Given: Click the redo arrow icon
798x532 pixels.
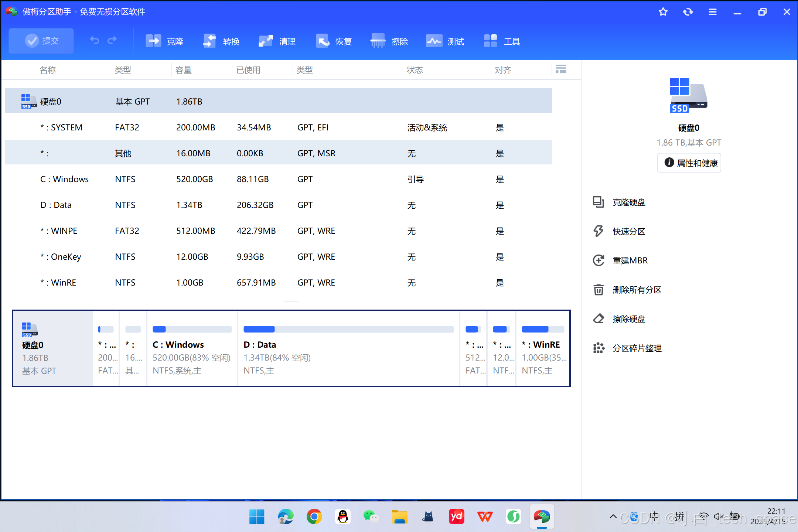Looking at the screenshot, I should pos(112,40).
